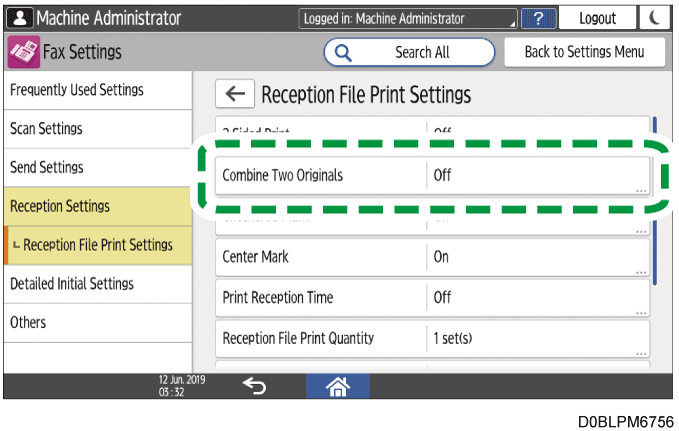Open help with the question mark icon
This screenshot has width=679, height=431.
(539, 18)
